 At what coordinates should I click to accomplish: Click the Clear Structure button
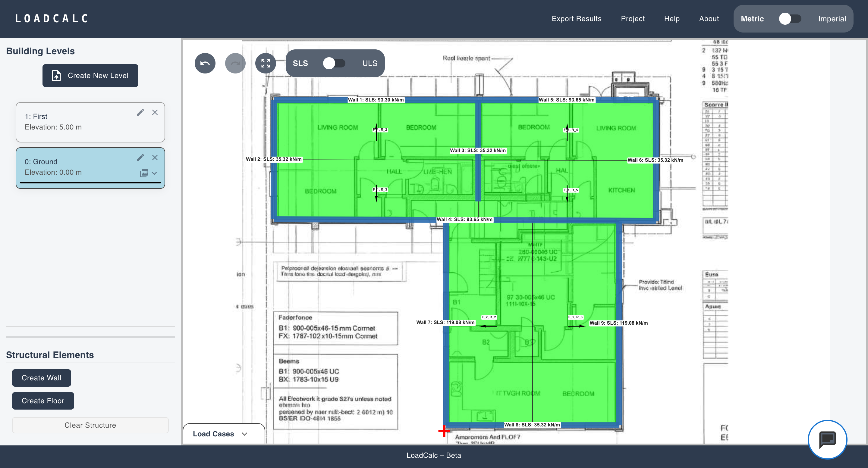90,425
